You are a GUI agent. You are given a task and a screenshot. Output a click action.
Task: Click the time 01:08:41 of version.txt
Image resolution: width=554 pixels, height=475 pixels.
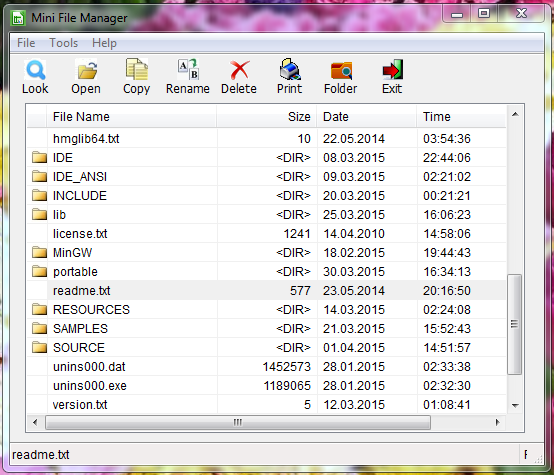coord(447,405)
